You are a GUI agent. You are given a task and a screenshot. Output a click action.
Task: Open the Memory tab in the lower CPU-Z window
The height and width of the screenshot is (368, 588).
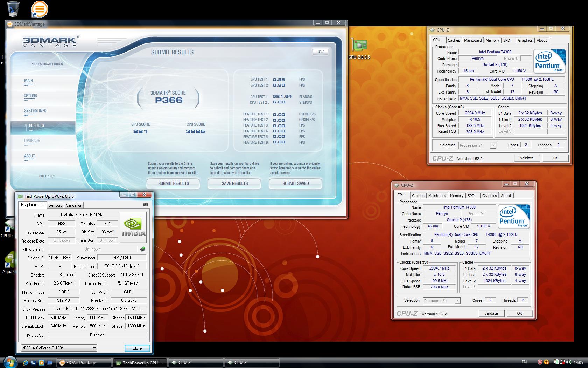tap(457, 196)
